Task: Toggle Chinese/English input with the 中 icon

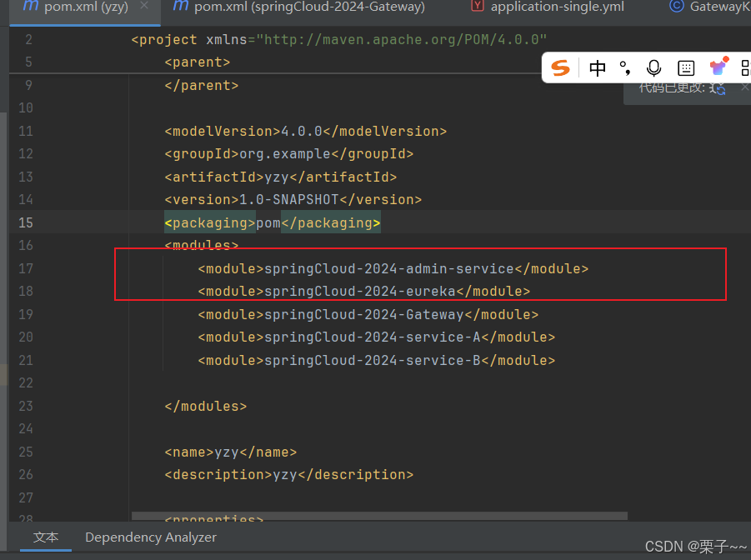Action: (598, 68)
